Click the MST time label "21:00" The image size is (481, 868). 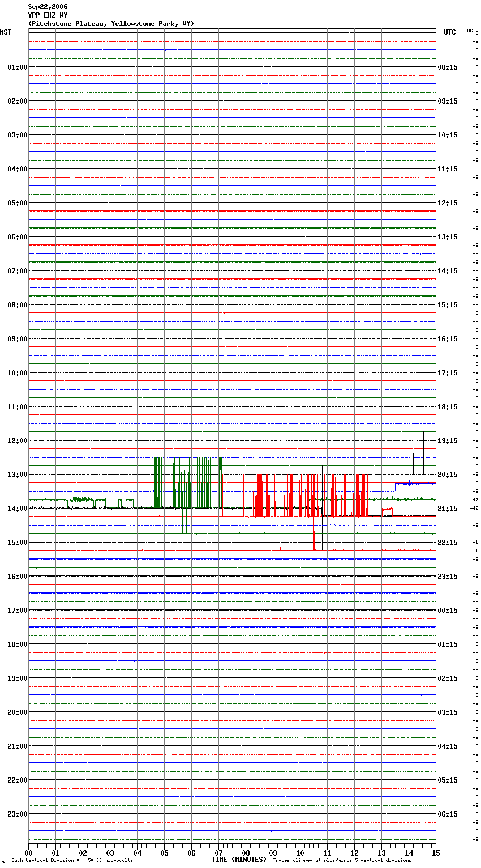(18, 746)
